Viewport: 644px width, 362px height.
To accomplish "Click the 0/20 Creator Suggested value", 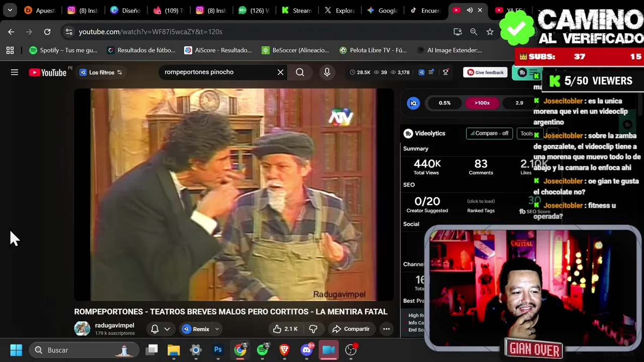I will click(427, 202).
